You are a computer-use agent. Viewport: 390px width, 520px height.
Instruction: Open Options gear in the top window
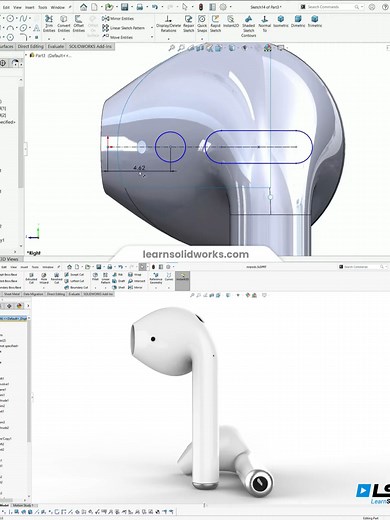click(x=223, y=7)
